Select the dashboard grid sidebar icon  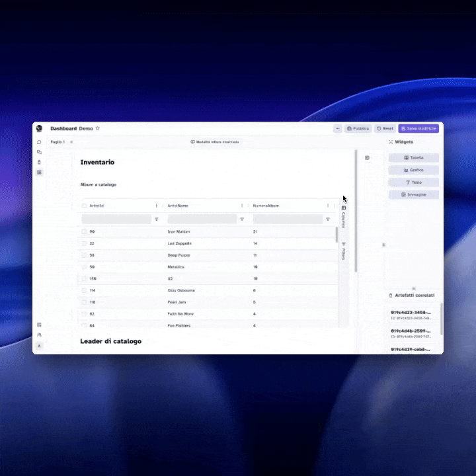39,173
